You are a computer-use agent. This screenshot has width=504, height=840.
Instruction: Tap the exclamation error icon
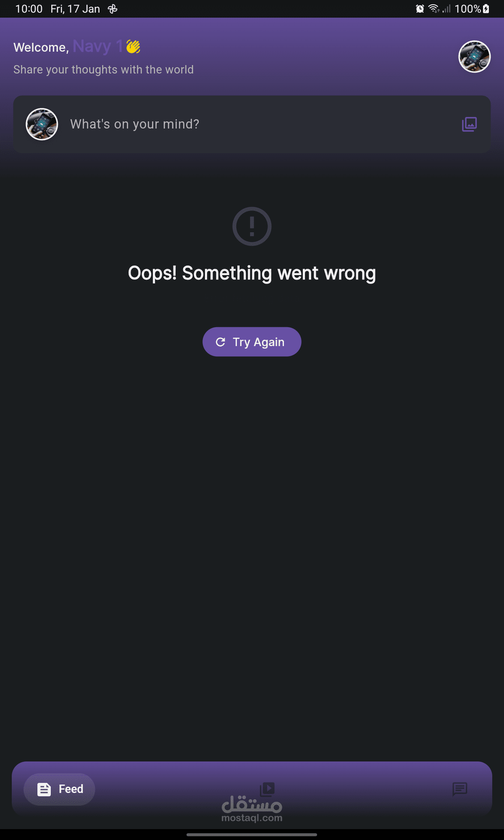point(252,226)
